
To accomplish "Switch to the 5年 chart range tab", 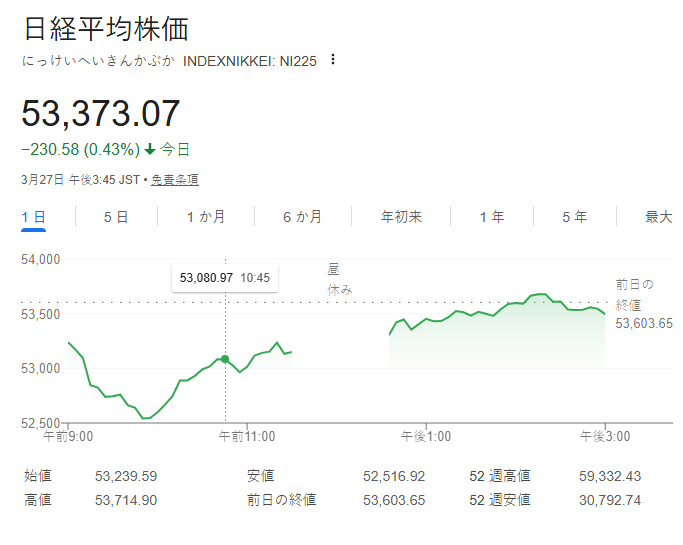I will (x=575, y=217).
